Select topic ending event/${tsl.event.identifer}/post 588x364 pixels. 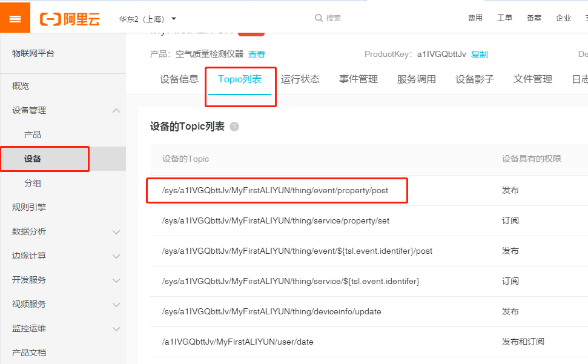click(x=297, y=251)
